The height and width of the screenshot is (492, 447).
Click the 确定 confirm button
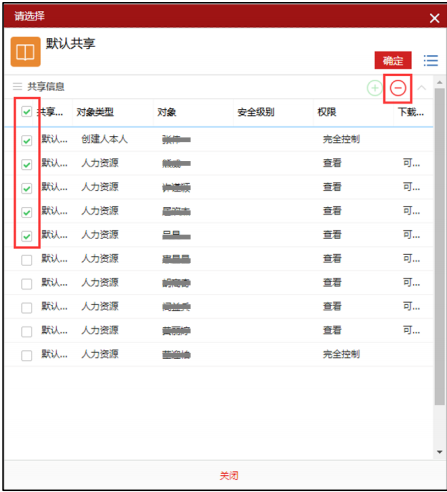[393, 60]
